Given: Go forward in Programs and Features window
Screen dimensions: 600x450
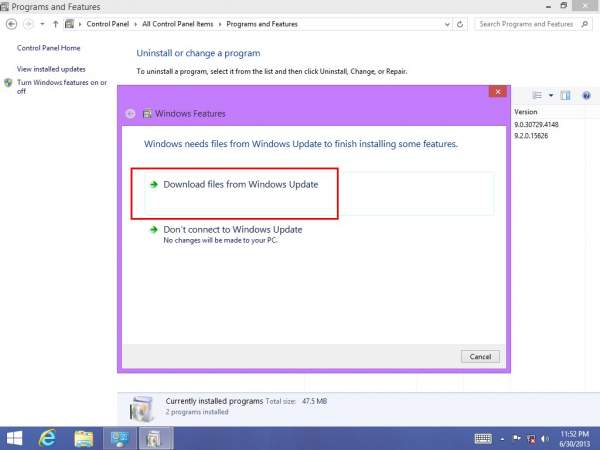Looking at the screenshot, I should point(28,24).
